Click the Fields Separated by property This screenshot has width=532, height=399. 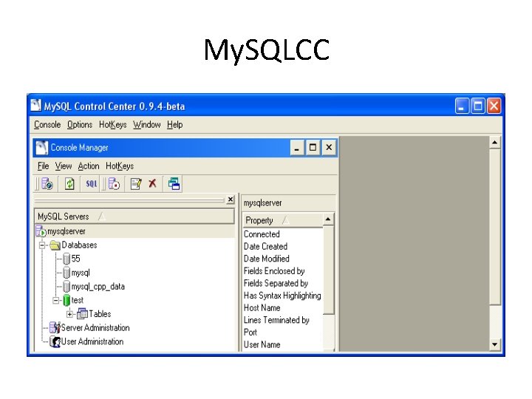coord(276,283)
